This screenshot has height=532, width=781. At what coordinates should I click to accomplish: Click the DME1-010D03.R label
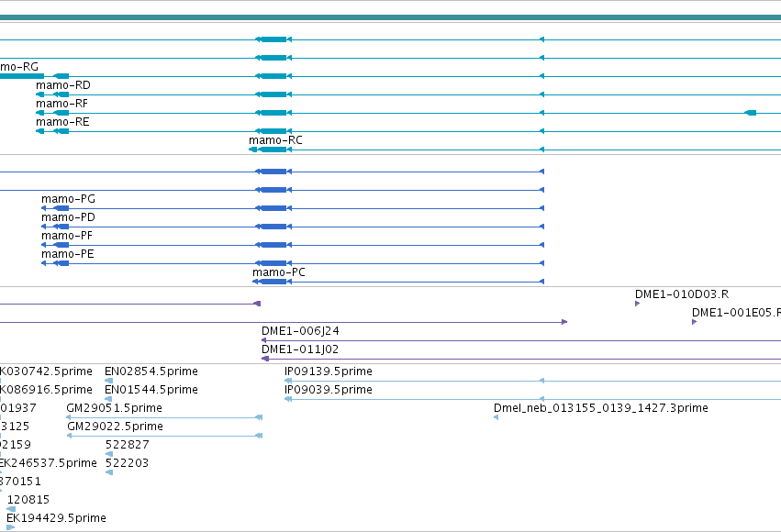(x=682, y=294)
